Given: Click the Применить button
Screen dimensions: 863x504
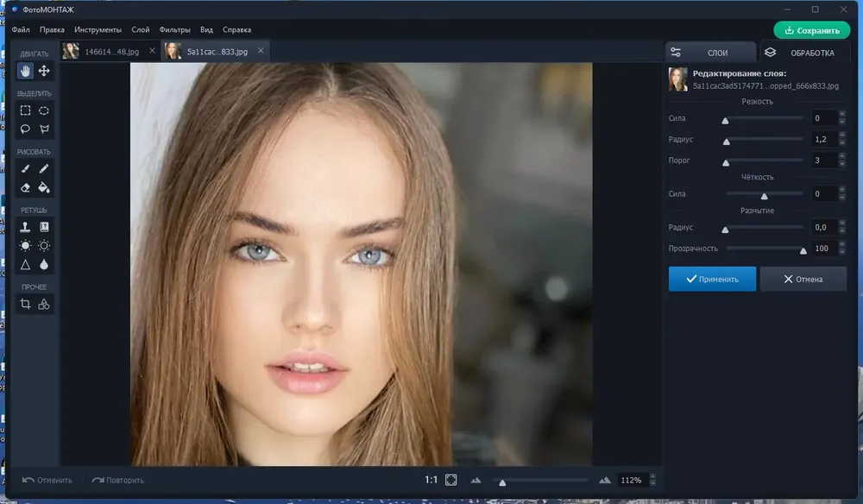Looking at the screenshot, I should (x=712, y=279).
